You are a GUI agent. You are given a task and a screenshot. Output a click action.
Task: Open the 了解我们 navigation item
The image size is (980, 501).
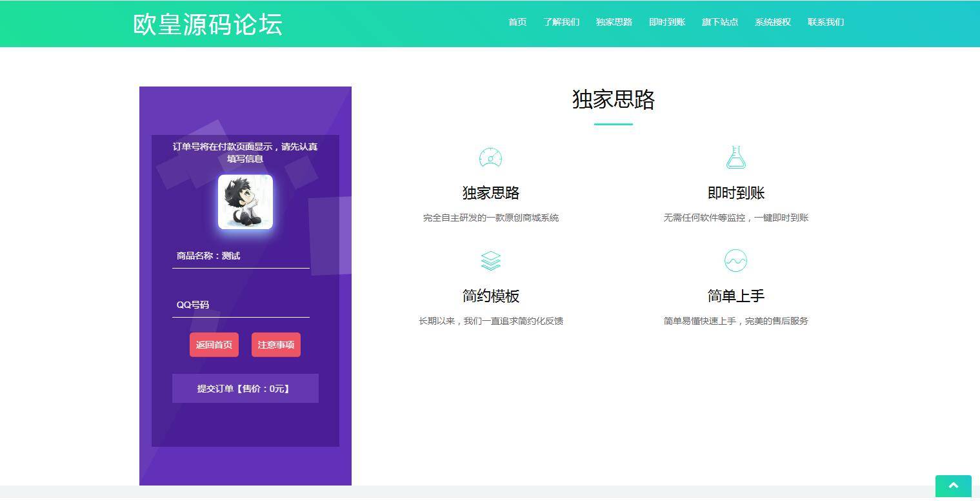coord(561,22)
